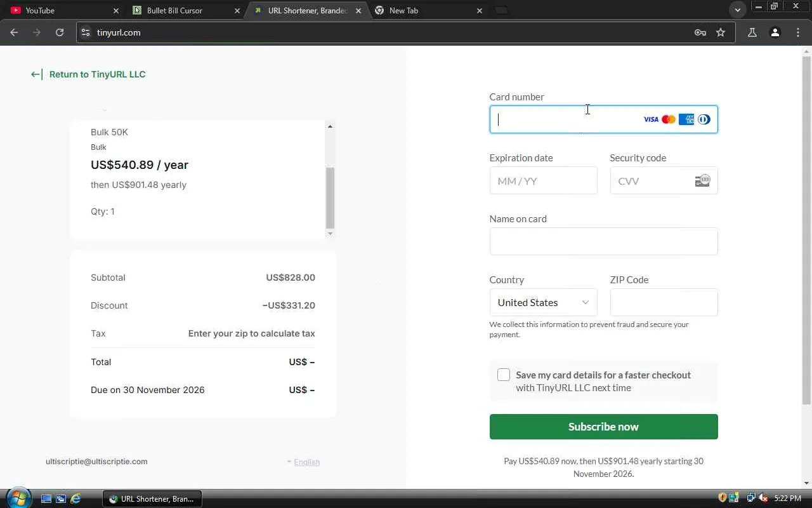This screenshot has height=508, width=812.
Task: Click the CVV card hint icon
Action: 702,181
